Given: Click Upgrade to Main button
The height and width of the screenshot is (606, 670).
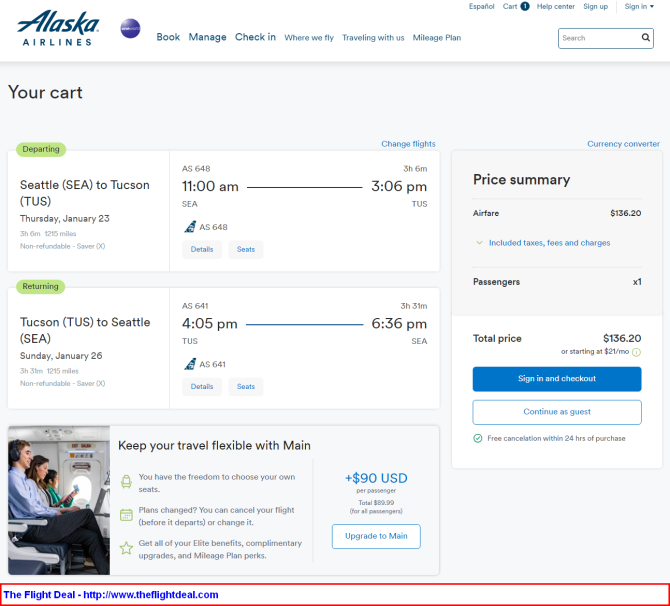Looking at the screenshot, I should pos(376,536).
